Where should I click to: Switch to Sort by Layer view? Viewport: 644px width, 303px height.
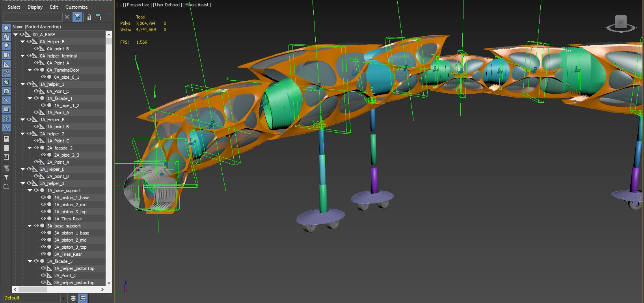coord(73,298)
